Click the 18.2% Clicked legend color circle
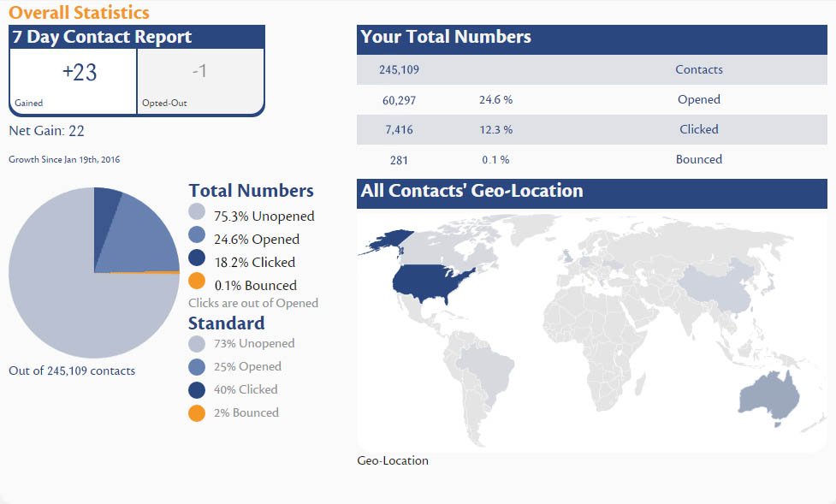 197,258
